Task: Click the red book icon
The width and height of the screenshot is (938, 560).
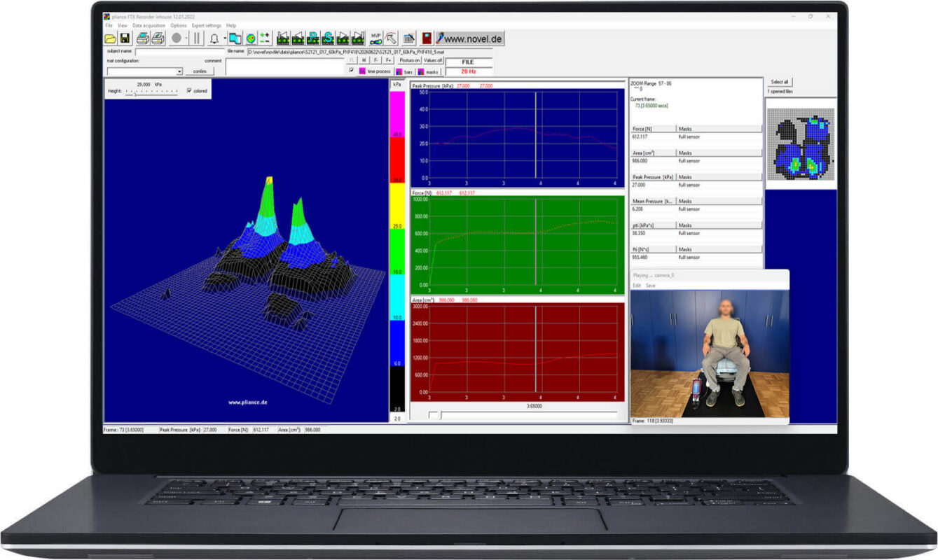Action: (427, 38)
